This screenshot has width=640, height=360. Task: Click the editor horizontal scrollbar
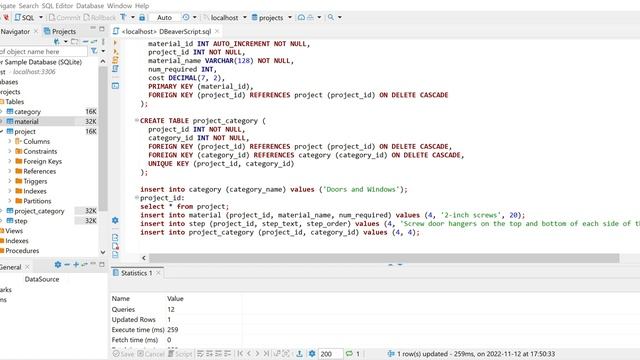[x=384, y=258]
